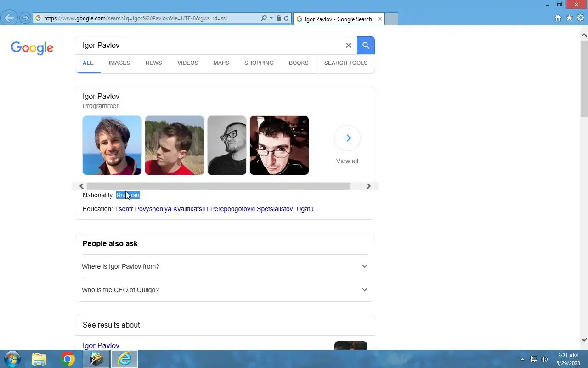
Task: Open a new blank browser tab
Action: 391,19
